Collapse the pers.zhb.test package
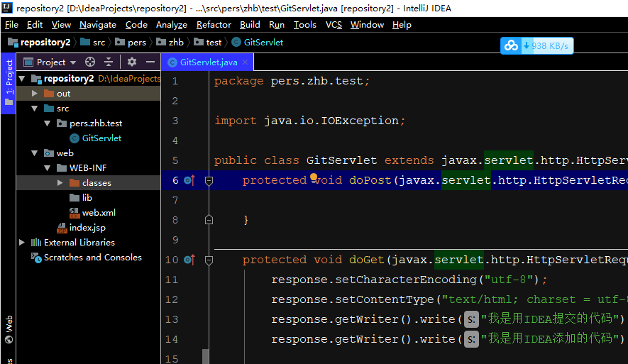628x364 pixels. [x=48, y=123]
